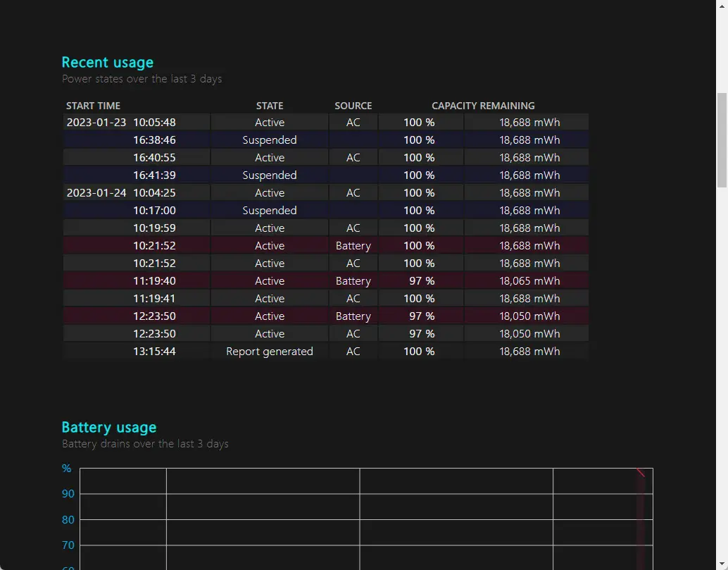Click the 16:41:39 start time cell
The height and width of the screenshot is (570, 728).
coord(155,175)
